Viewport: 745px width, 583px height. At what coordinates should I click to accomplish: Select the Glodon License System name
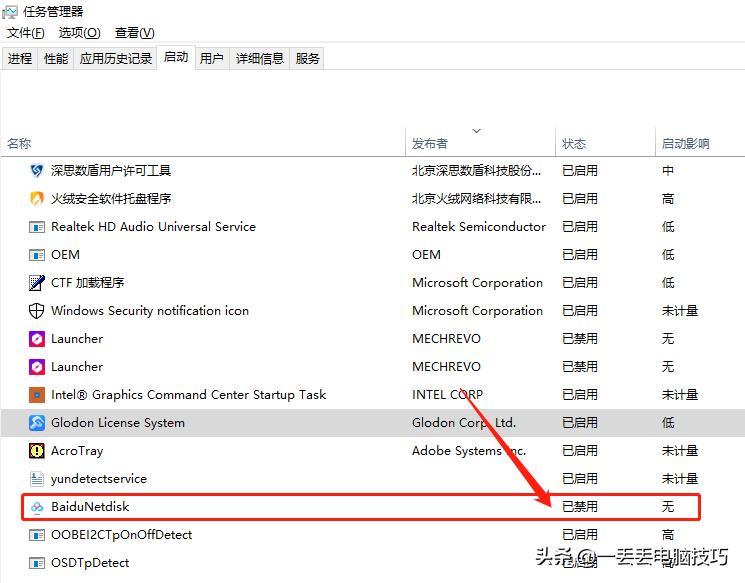[118, 423]
